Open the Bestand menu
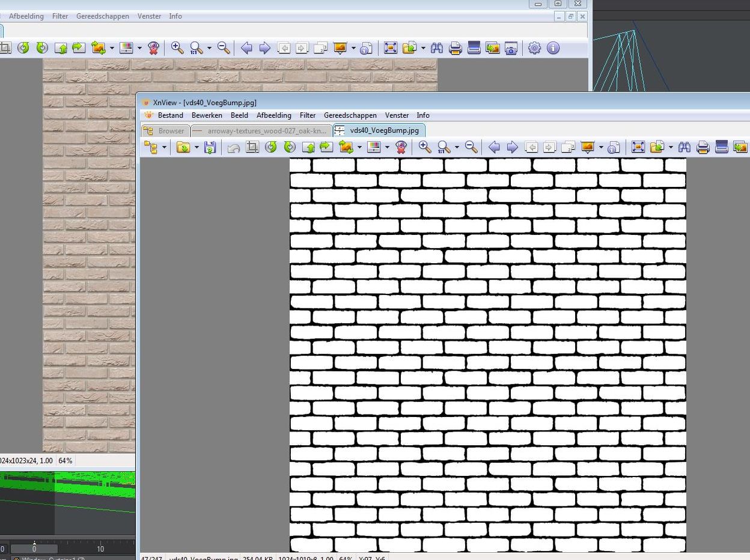The width and height of the screenshot is (750, 560). coord(170,115)
